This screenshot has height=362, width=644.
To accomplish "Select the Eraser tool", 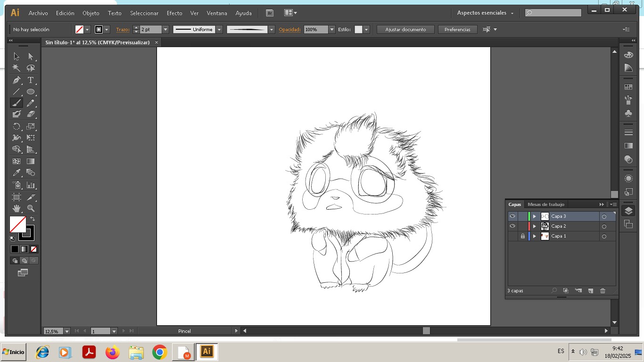I will click(x=31, y=114).
